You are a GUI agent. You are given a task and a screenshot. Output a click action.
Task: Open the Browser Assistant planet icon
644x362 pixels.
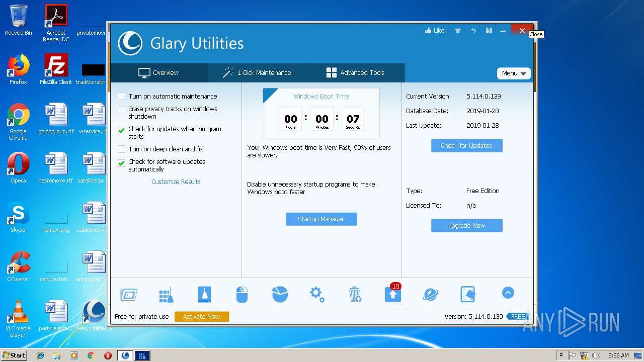[x=431, y=294]
